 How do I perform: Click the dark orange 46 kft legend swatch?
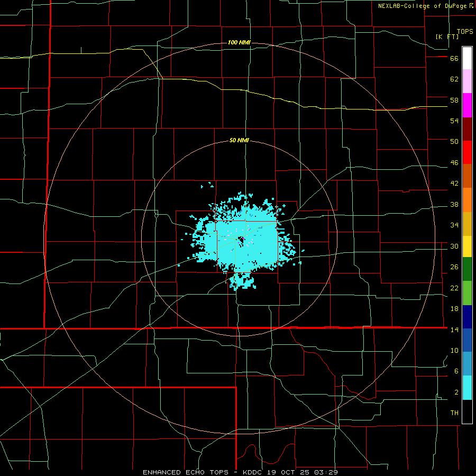[x=467, y=176]
